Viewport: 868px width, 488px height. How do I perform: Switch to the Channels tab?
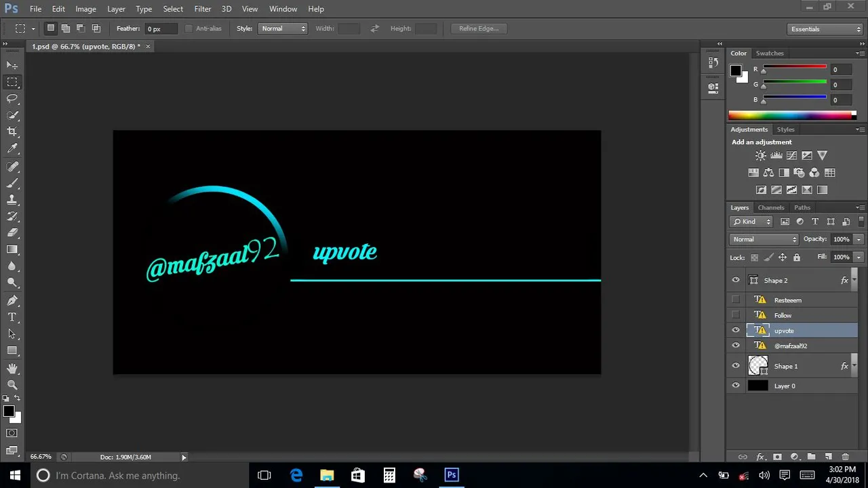pos(771,207)
